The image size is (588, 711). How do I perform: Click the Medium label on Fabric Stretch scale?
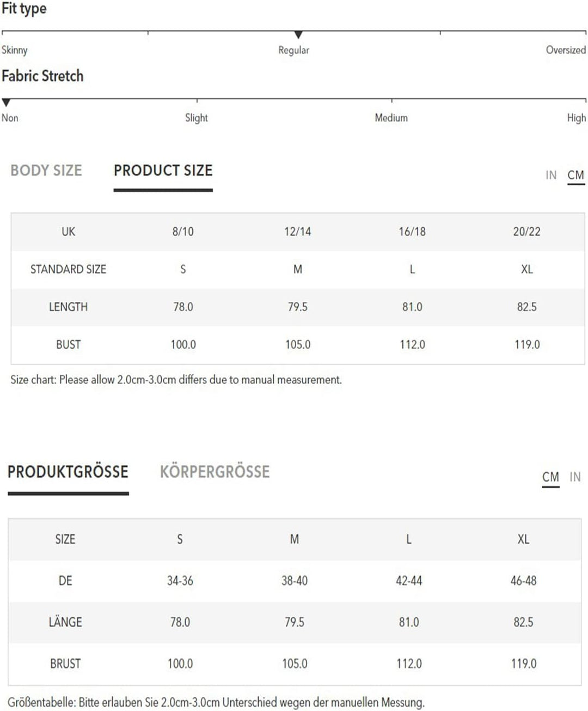pos(391,118)
